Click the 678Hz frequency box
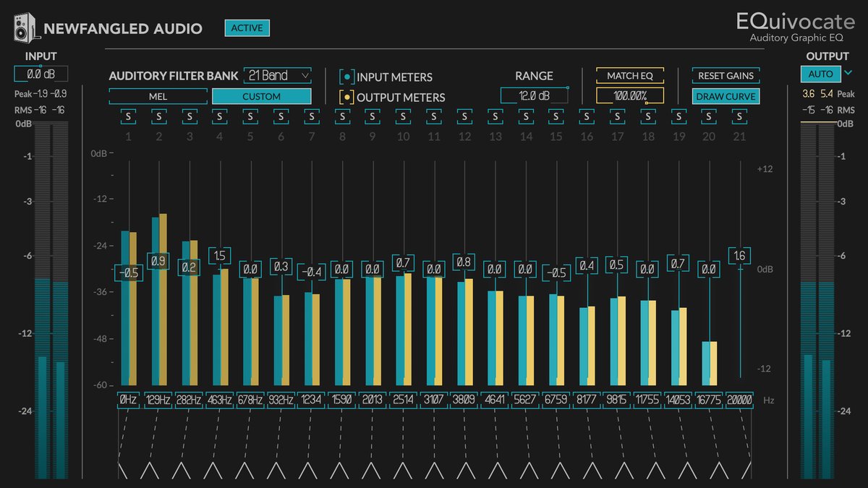 click(x=250, y=400)
